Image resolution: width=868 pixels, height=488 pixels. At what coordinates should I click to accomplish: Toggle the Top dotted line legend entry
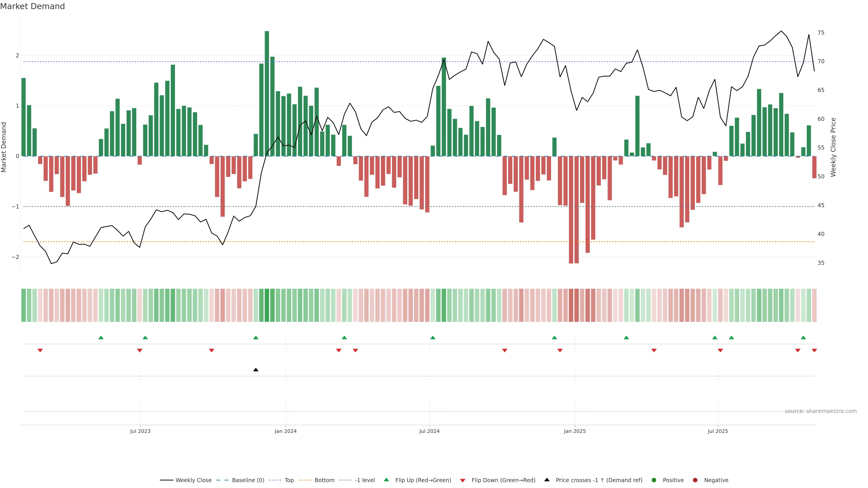pyautogui.click(x=289, y=480)
